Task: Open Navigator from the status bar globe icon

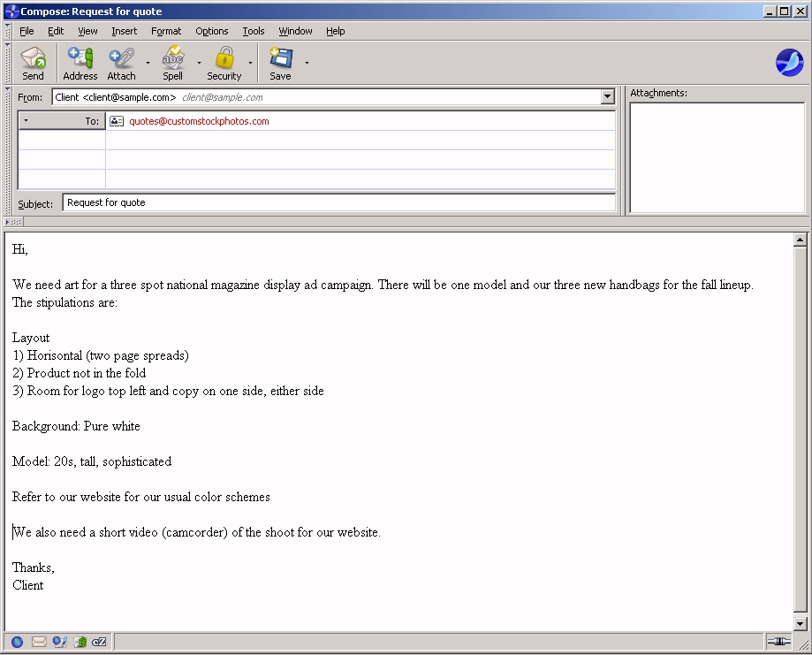Action: click(17, 642)
